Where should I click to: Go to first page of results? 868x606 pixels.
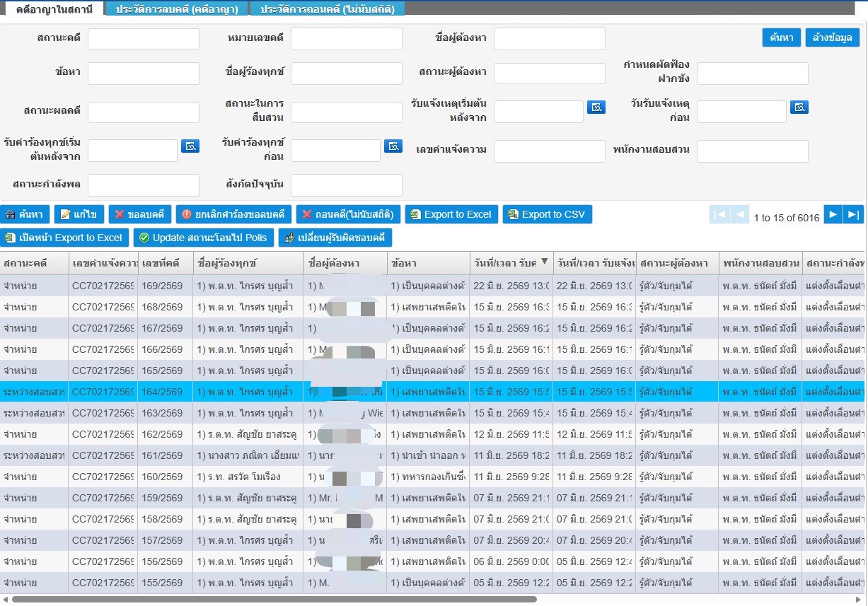[x=719, y=214]
